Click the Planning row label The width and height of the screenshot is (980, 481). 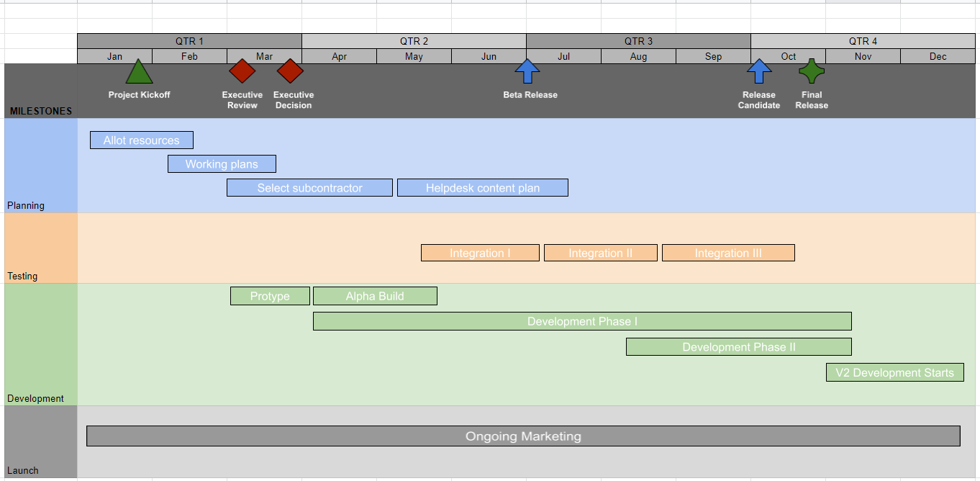click(x=26, y=205)
